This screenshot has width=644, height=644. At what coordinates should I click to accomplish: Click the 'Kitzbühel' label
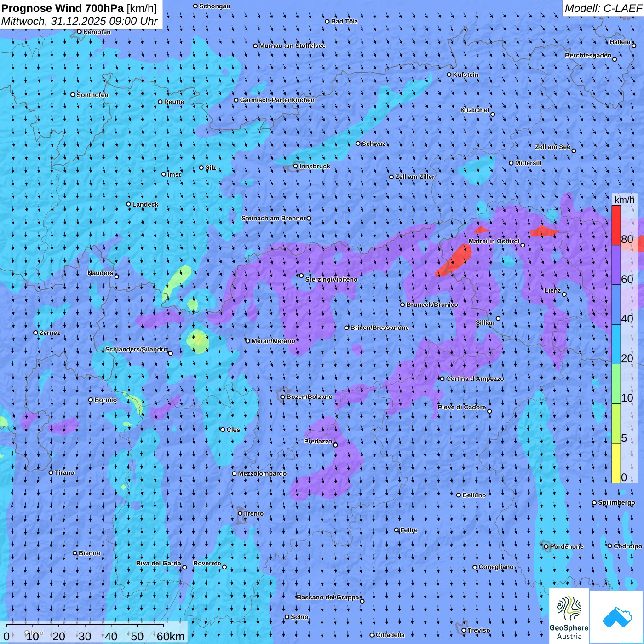tap(475, 110)
